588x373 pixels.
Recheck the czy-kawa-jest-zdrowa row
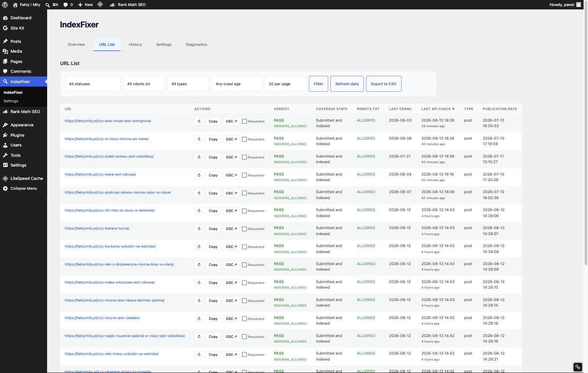pyautogui.click(x=199, y=175)
